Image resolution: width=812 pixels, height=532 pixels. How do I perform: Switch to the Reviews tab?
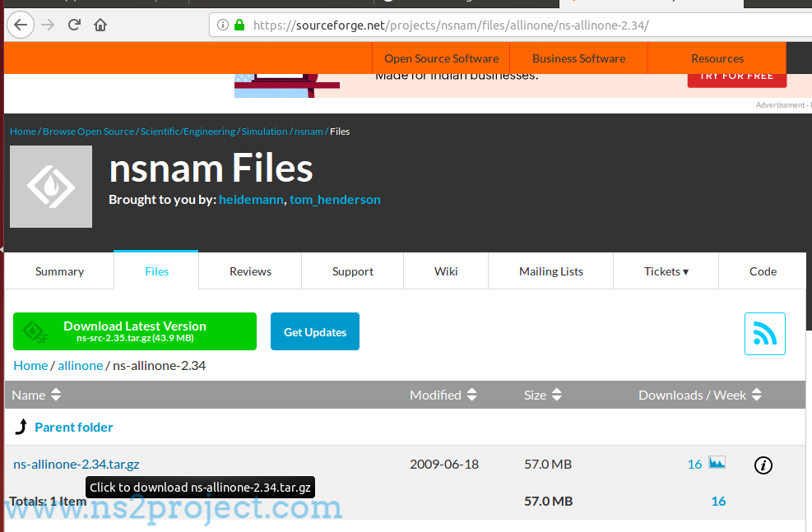click(x=250, y=271)
